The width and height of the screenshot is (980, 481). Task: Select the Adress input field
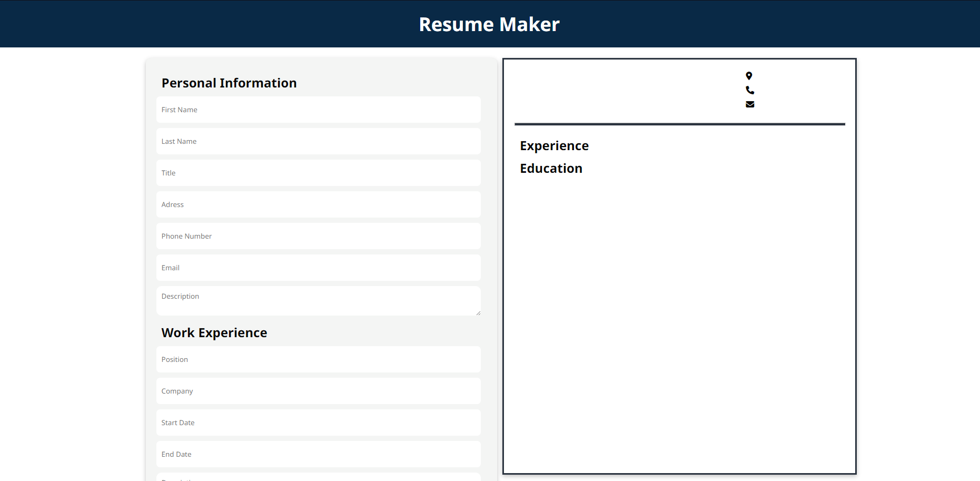coord(318,204)
